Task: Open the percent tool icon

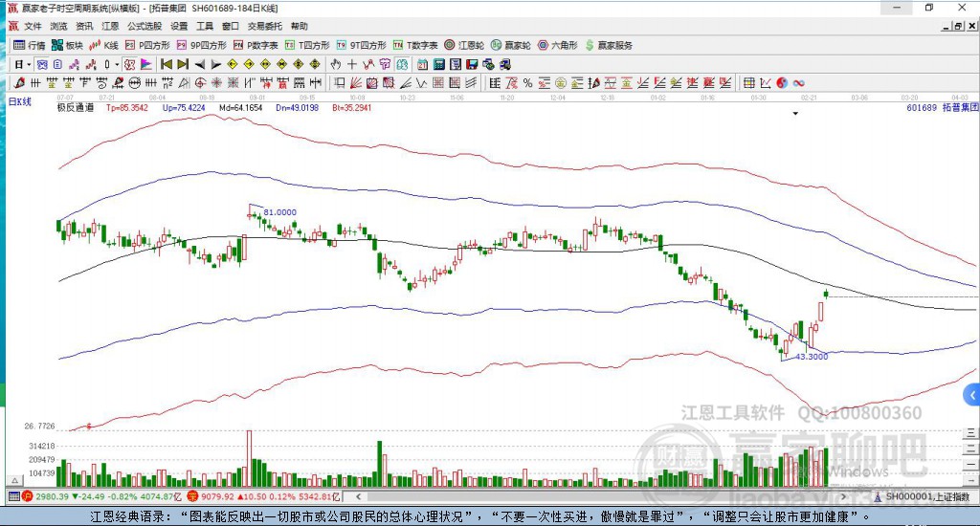Action: pos(528,83)
